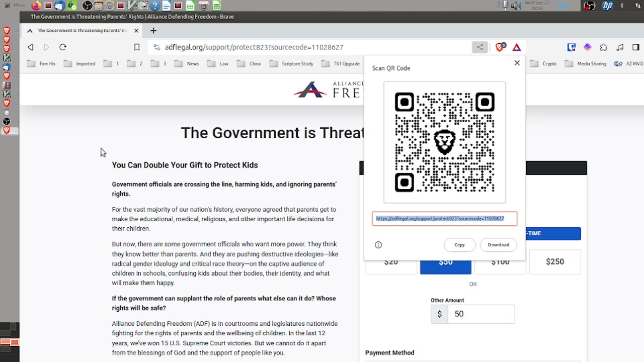
Task: Click the Copy button in QR popup
Action: pos(459,245)
